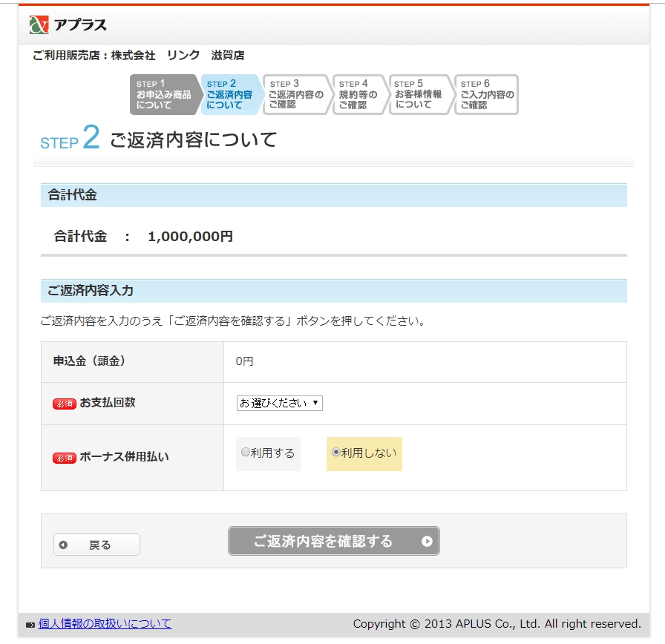Screen dimensions: 665x644
Task: Click the small icon beside 個人情報の取扱い link
Action: pyautogui.click(x=30, y=625)
